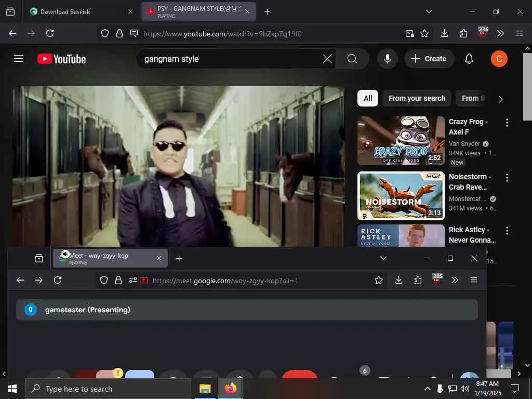The image size is (532, 399).
Task: Click the YouTube magnifier search button
Action: click(352, 59)
